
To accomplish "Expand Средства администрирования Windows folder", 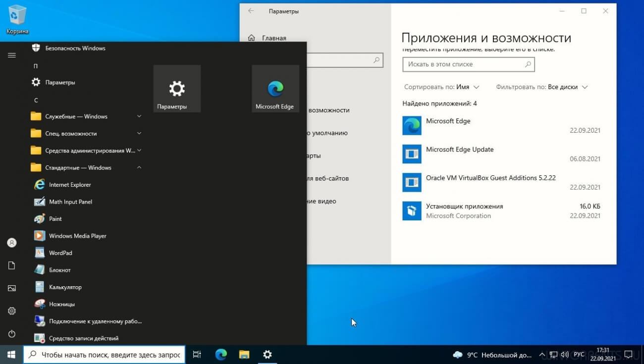I will point(86,151).
